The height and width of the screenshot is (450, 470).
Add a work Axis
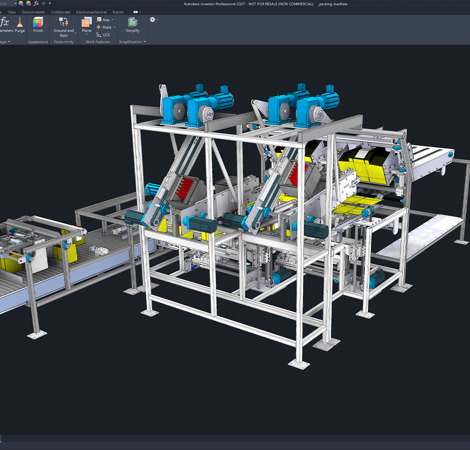tap(103, 20)
